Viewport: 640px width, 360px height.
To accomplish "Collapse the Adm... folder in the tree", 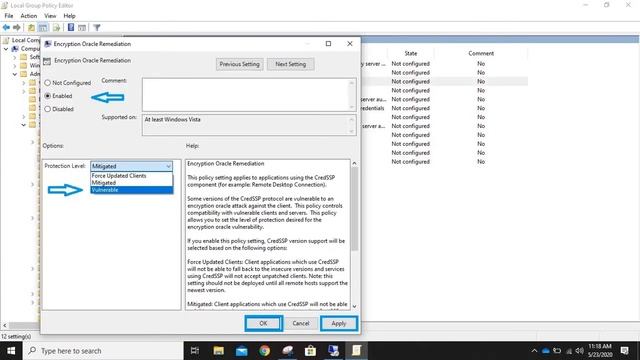I will tap(15, 74).
